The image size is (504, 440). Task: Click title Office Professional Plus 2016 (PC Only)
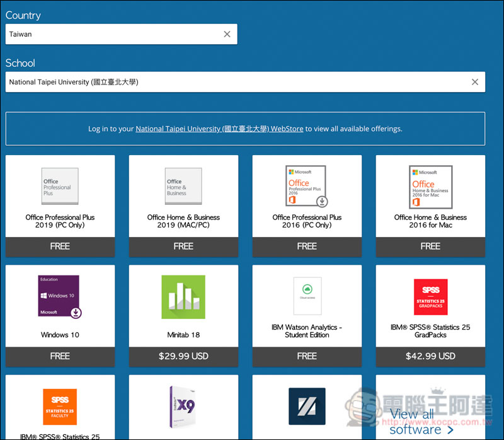307,221
